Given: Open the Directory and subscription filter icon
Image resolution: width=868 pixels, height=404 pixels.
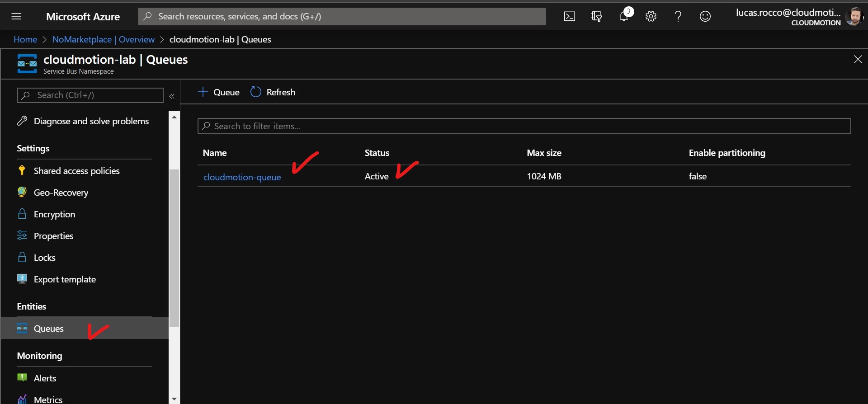Looking at the screenshot, I should click(597, 17).
